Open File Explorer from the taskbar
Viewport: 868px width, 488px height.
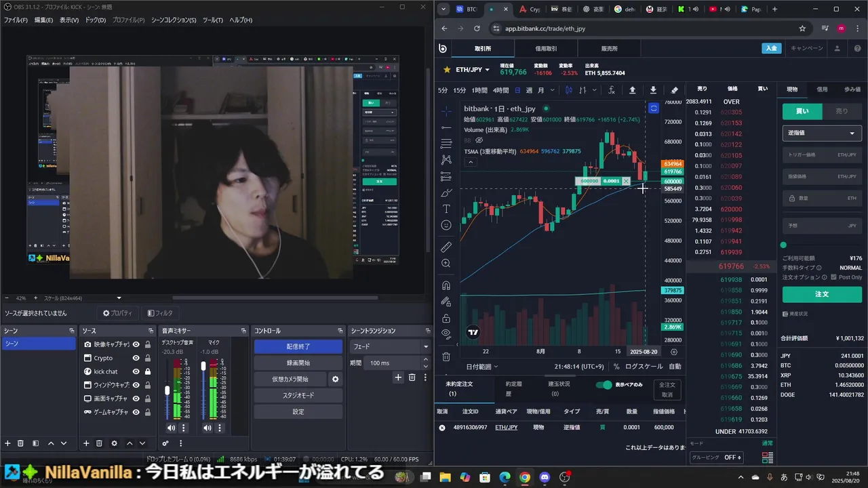(x=446, y=477)
